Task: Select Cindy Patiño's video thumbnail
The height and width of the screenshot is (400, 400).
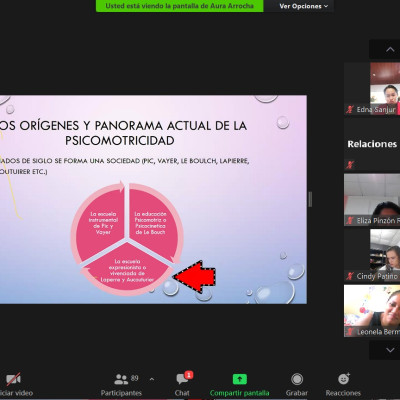Action: 372,255
